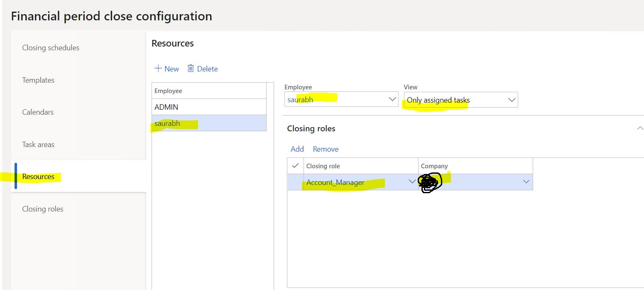
Task: Click the Add link under Closing roles
Action: (297, 149)
